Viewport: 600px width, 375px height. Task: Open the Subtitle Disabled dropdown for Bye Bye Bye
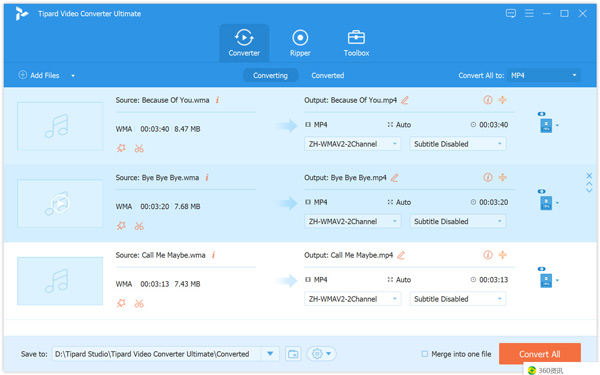pyautogui.click(x=458, y=221)
